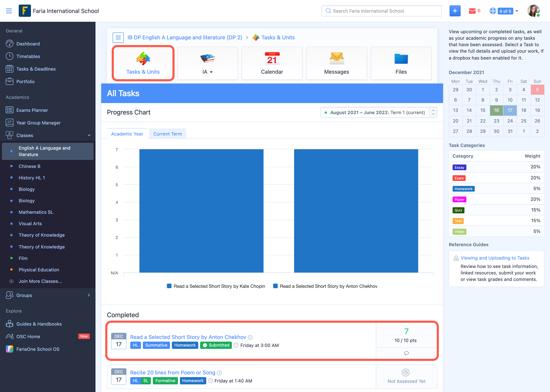Select Film class
The image size is (550, 392).
coord(23,258)
